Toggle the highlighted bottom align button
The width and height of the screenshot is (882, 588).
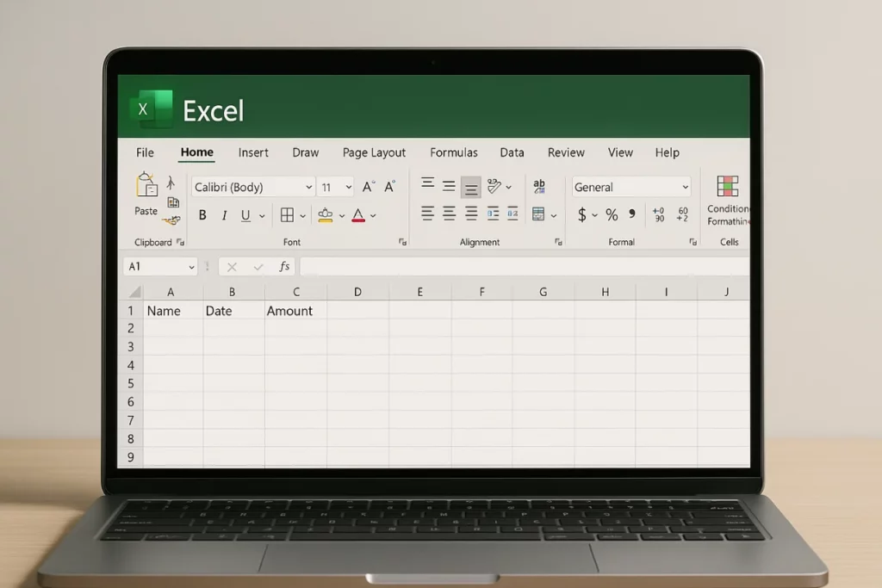coord(470,187)
